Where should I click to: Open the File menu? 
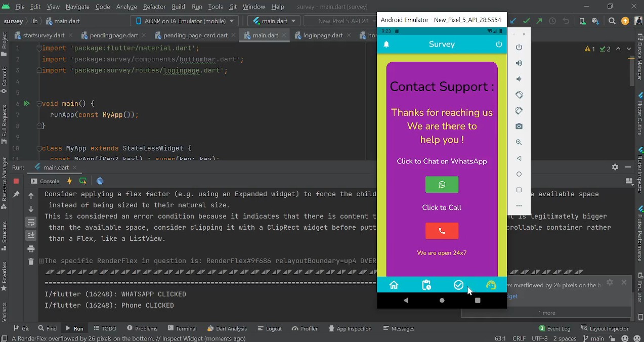coord(20,7)
